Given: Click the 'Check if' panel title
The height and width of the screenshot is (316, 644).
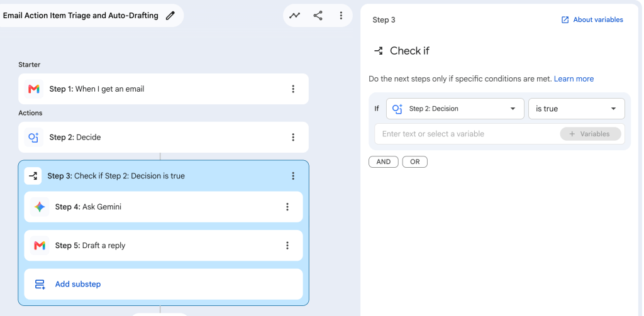Looking at the screenshot, I should pyautogui.click(x=409, y=51).
